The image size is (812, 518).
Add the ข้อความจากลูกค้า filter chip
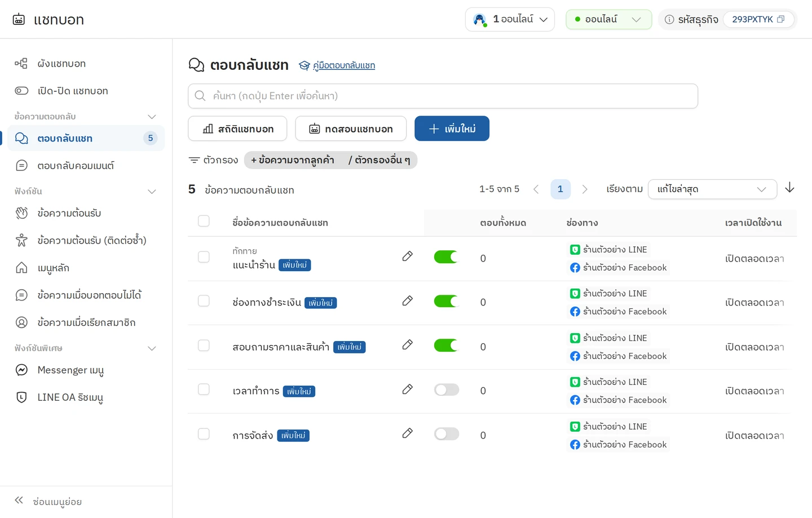pos(293,160)
